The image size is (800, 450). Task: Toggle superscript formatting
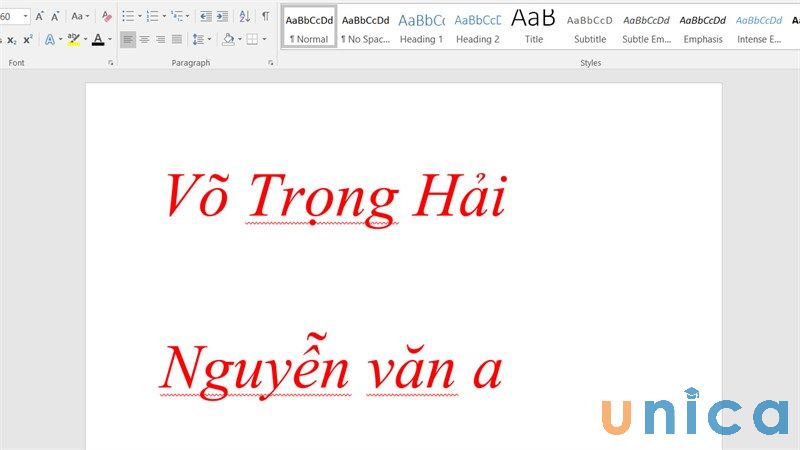[28, 39]
